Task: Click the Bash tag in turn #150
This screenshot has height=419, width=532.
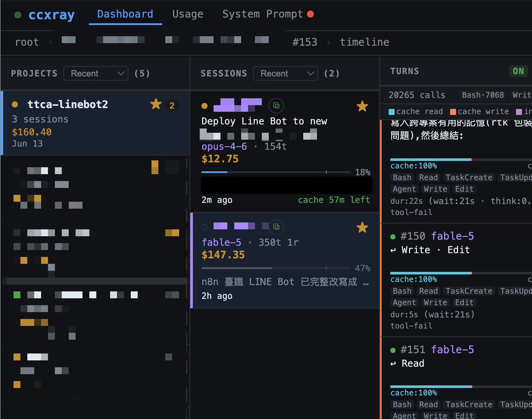Action: tap(402, 291)
